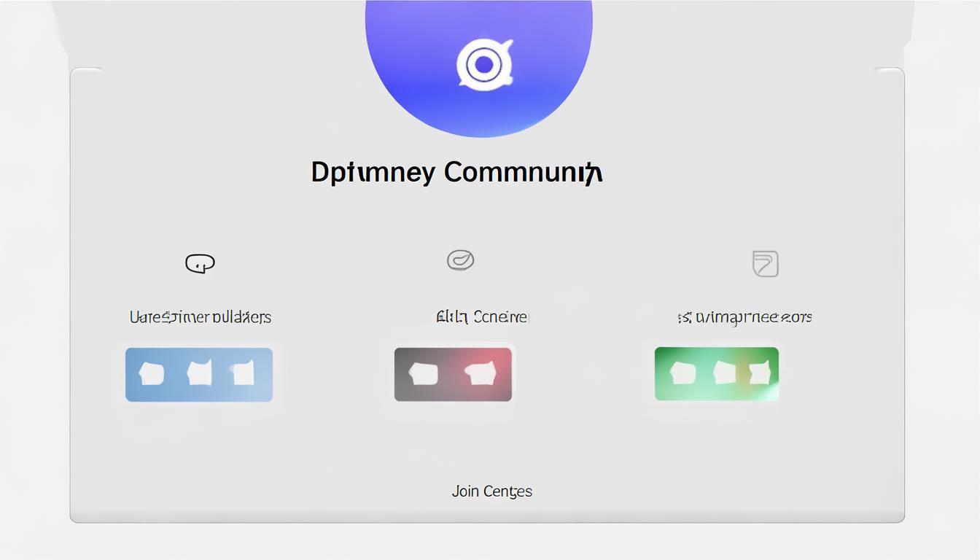Click the "Elih Conerer" label
Image resolution: width=980 pixels, height=560 pixels.
pos(481,317)
